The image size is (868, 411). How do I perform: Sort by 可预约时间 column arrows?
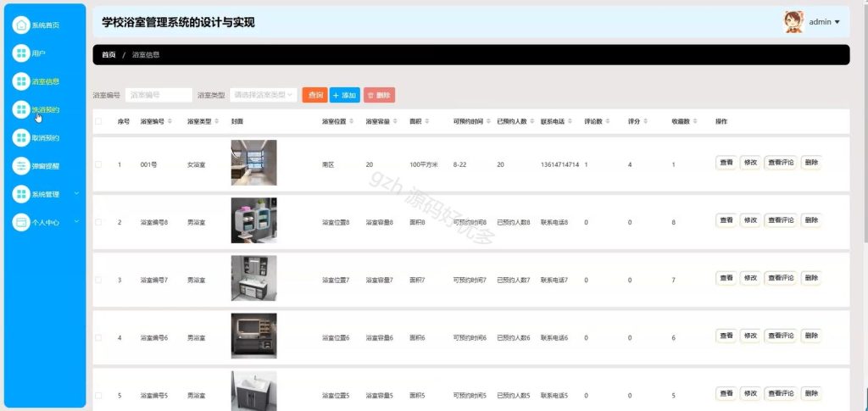coord(488,121)
